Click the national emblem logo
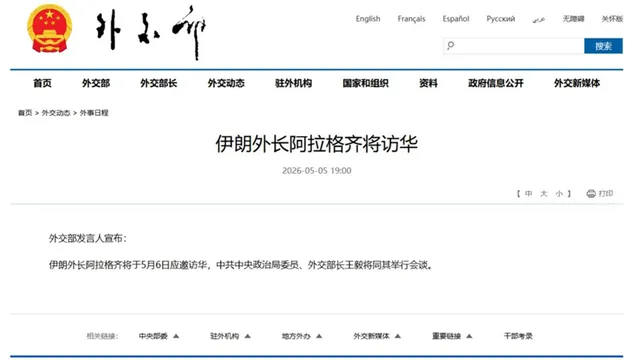The image size is (640, 360). click(49, 29)
